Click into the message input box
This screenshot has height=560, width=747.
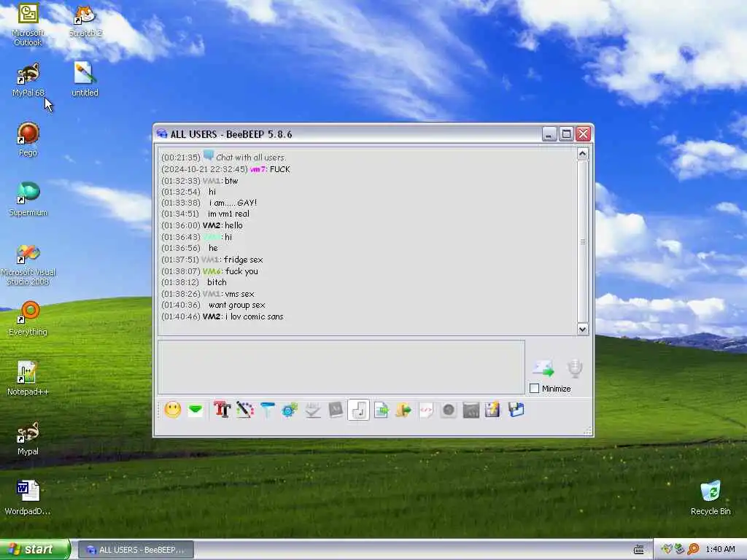tap(341, 367)
